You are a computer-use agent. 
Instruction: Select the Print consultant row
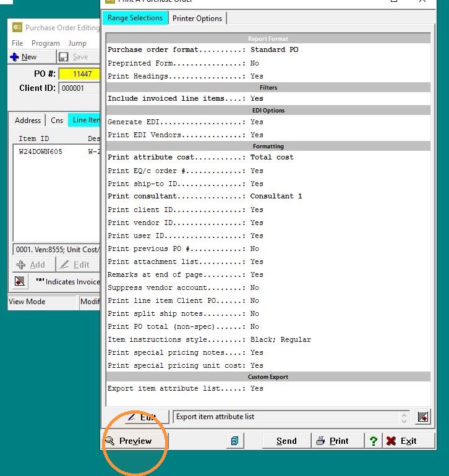tap(268, 196)
